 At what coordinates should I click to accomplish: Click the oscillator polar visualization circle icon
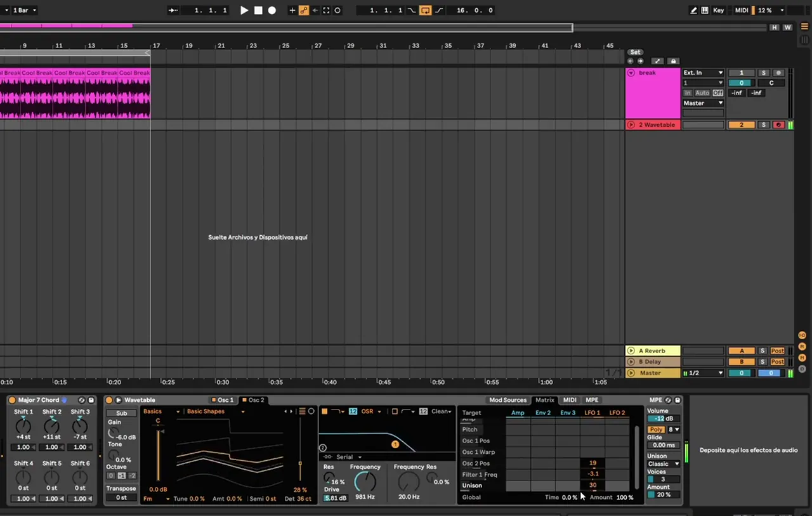coord(311,411)
